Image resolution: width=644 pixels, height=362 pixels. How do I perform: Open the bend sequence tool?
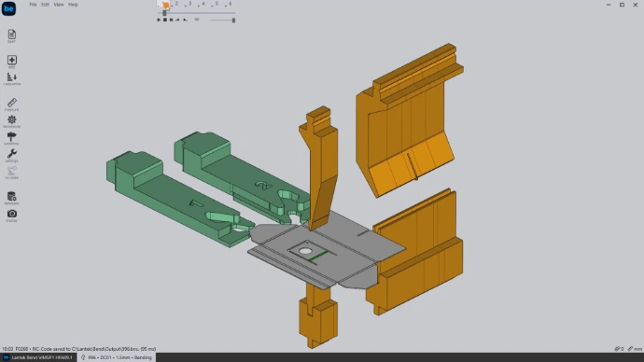coord(11,78)
